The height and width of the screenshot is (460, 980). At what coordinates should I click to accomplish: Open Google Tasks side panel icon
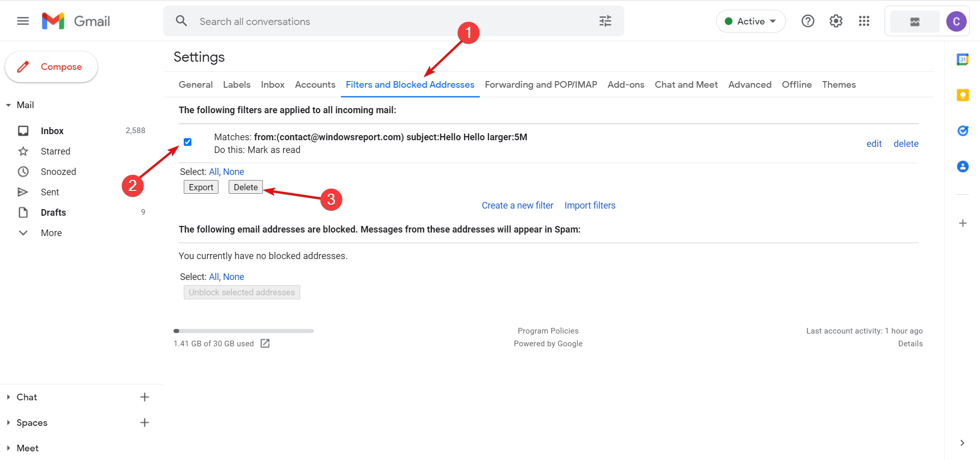pyautogui.click(x=963, y=131)
